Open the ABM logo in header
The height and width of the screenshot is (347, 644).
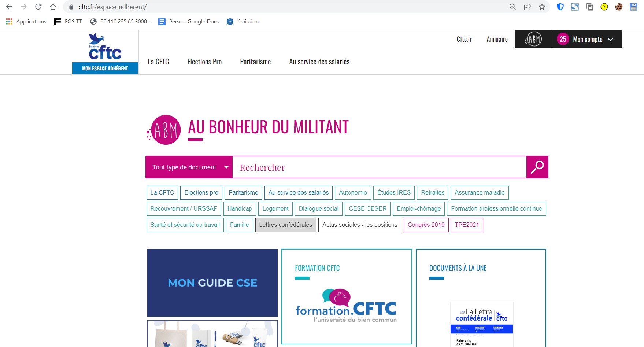click(x=533, y=39)
